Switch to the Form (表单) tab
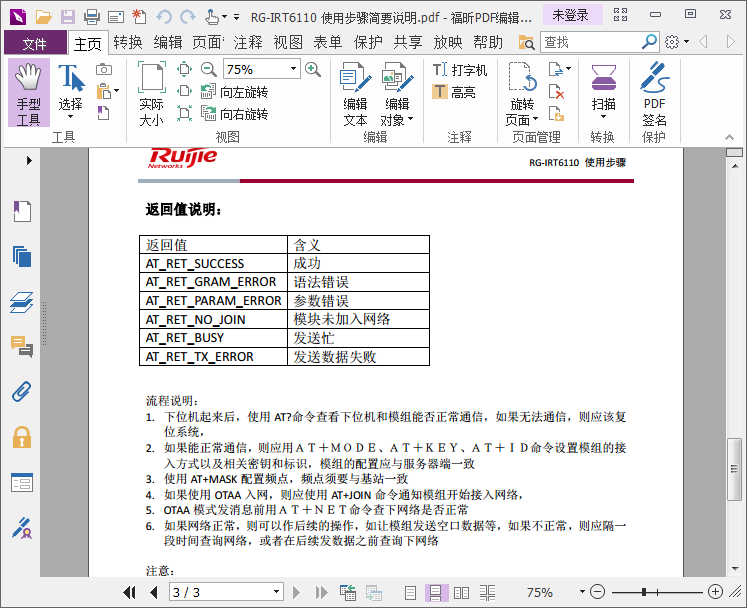 (328, 42)
